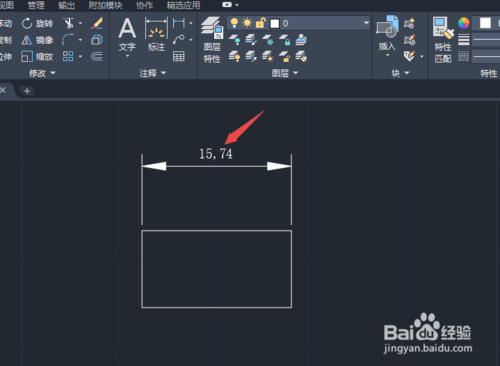500x366 pixels.
Task: Click the Layer Freeze snowflake icon
Action: click(x=268, y=40)
